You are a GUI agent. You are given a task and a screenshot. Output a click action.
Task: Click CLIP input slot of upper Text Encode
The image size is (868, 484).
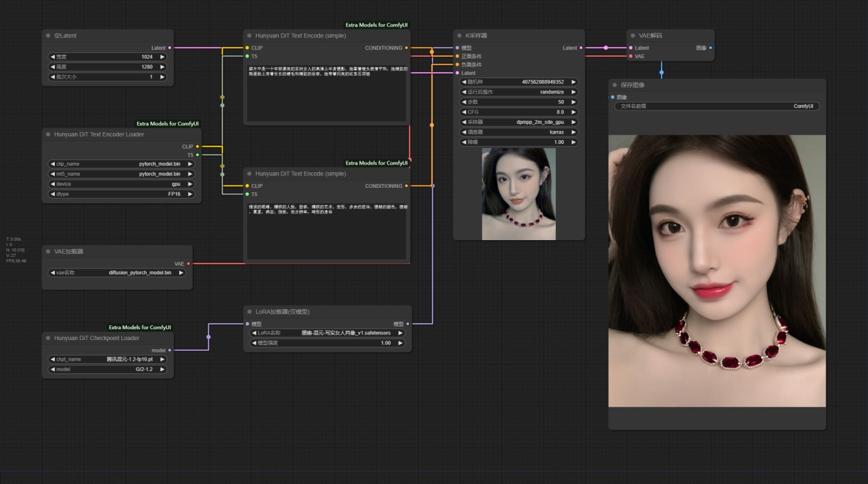pos(247,48)
